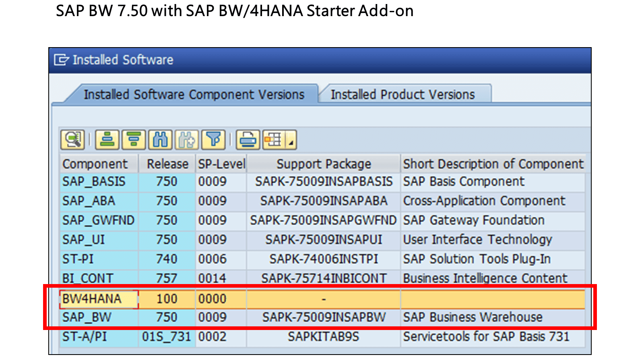Screen dimensions: 644x359
Task: Click the Installed Software title bar icon
Action: pos(61,60)
